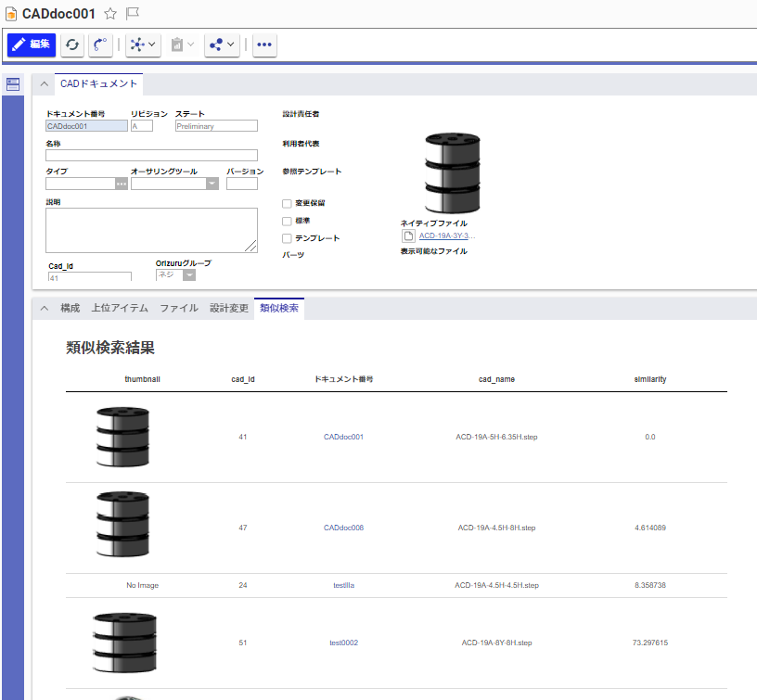Click the refresh icon in the toolbar
Screen dimensions: 757x700
tap(71, 45)
